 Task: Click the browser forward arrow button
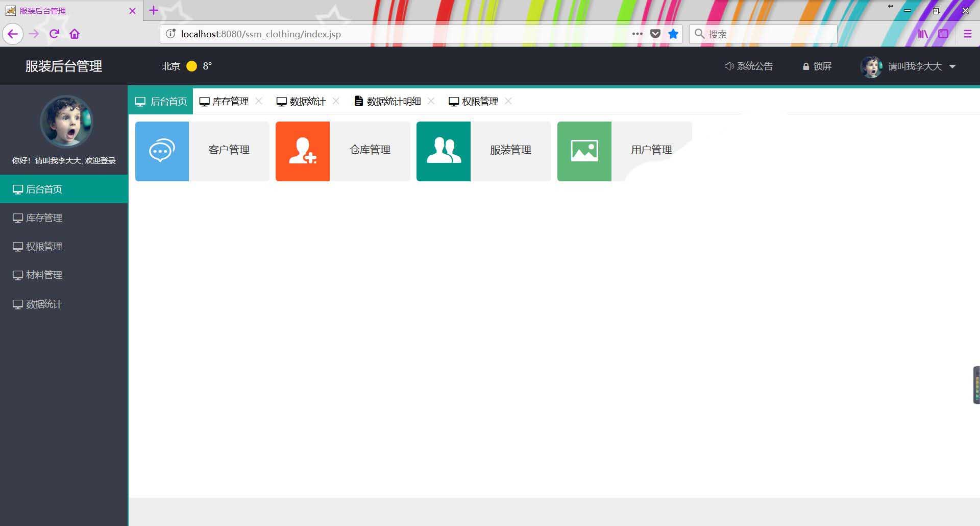tap(34, 34)
